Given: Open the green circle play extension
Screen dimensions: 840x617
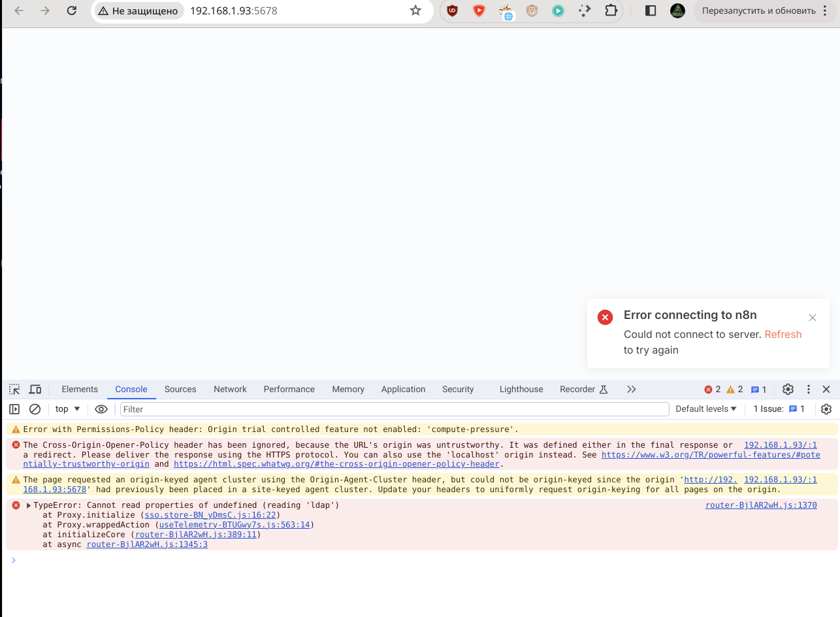Looking at the screenshot, I should click(x=558, y=10).
